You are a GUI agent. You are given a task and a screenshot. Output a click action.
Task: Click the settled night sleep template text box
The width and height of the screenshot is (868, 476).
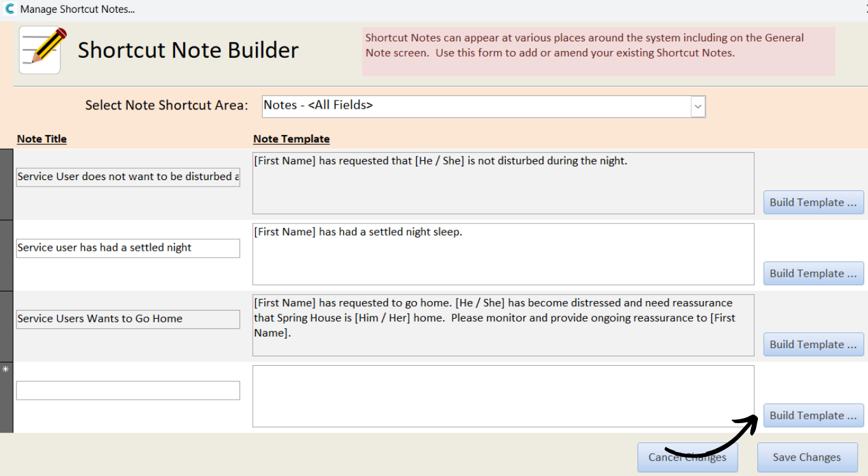(x=503, y=254)
